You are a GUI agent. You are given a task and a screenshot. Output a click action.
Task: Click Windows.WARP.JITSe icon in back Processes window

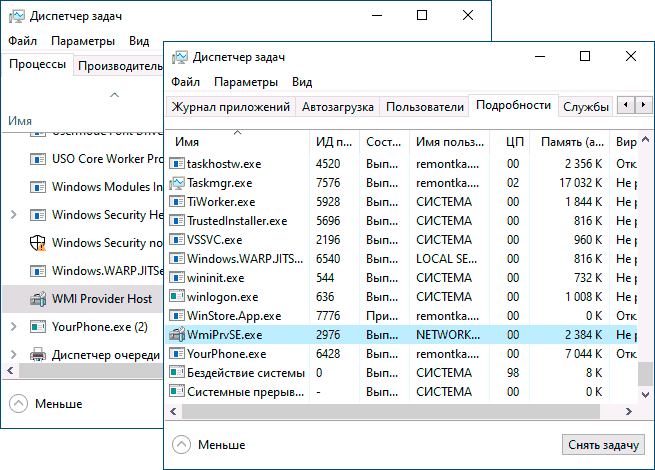pyautogui.click(x=38, y=271)
